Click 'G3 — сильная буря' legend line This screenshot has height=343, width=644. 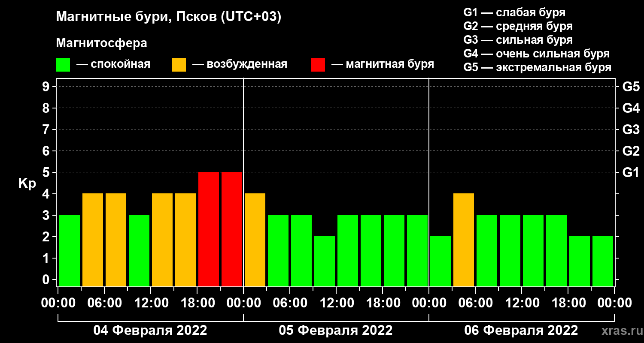pyautogui.click(x=518, y=40)
